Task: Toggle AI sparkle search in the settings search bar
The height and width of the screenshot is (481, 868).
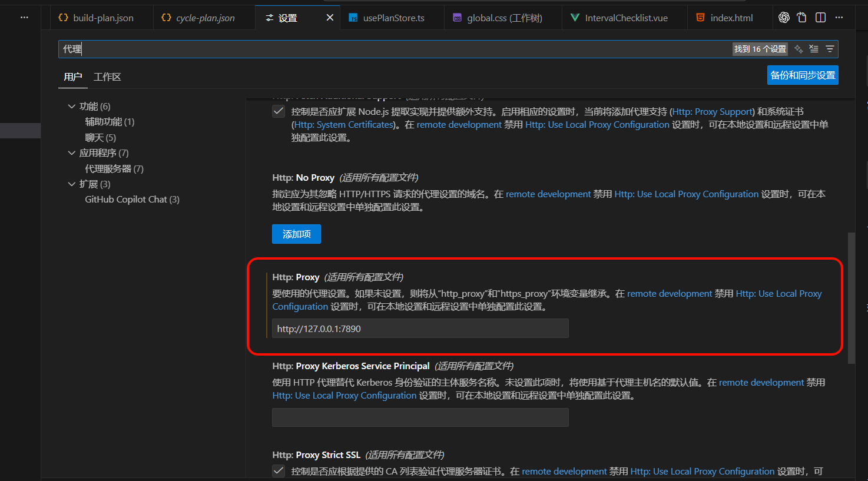Action: 799,49
